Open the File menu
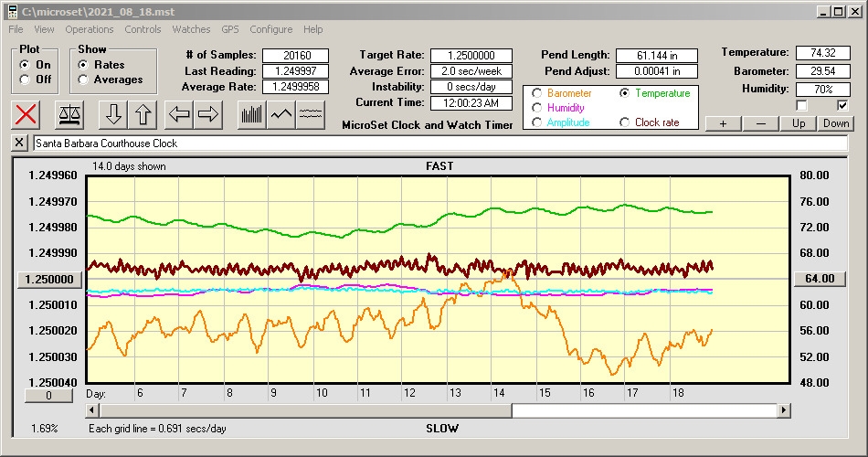 click(x=16, y=29)
